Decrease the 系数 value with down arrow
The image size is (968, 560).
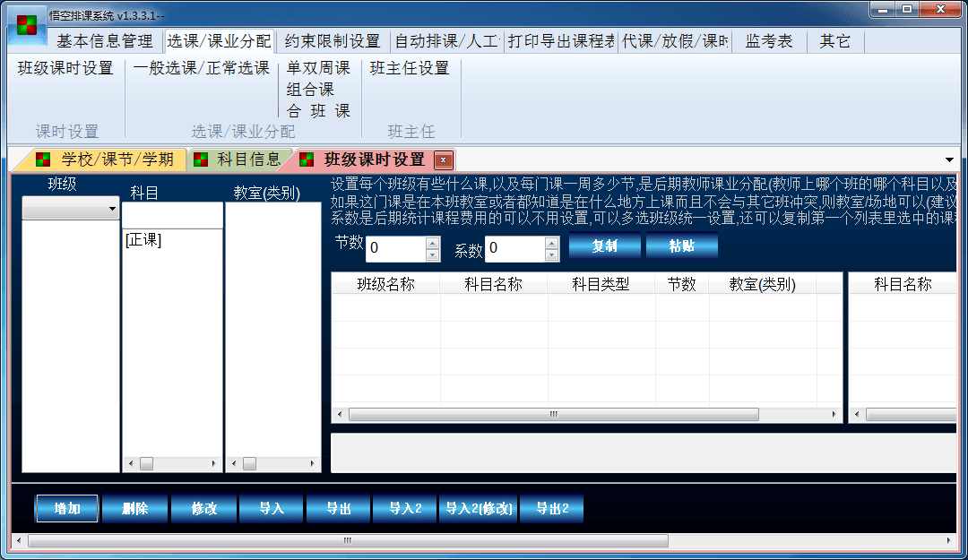pyautogui.click(x=552, y=255)
